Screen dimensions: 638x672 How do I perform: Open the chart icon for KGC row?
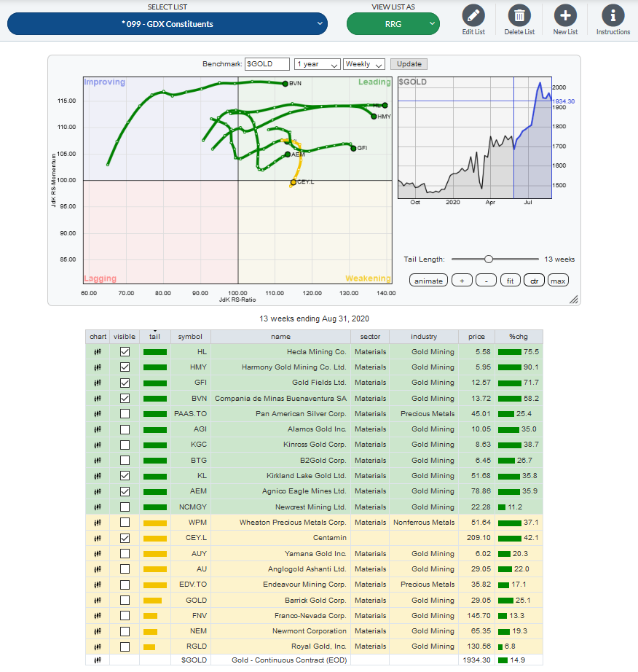(x=98, y=445)
